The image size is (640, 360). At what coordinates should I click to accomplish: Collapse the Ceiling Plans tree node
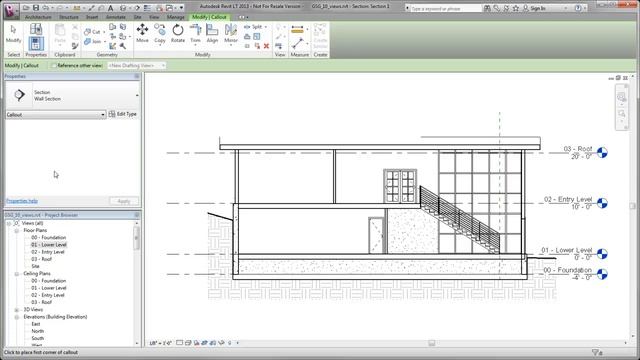(x=17, y=274)
